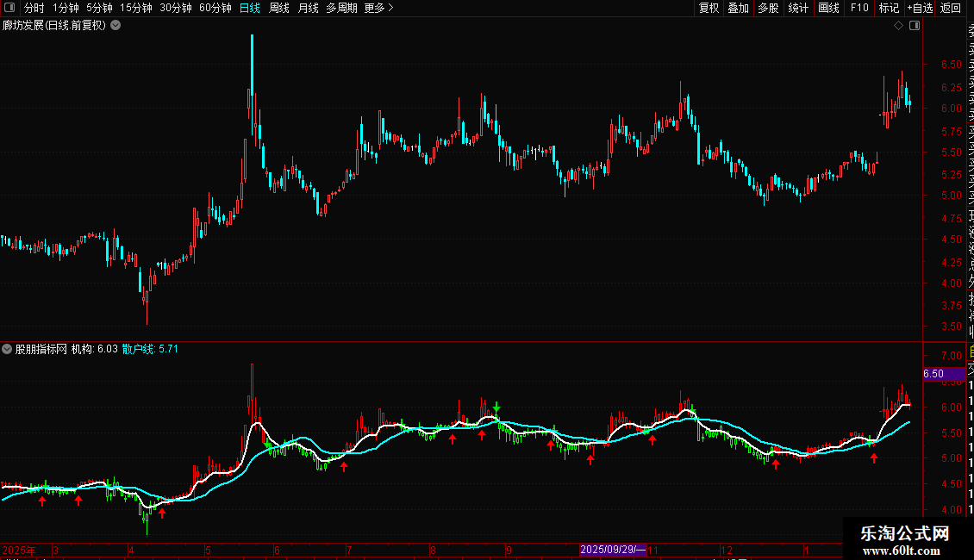
Task: Select the 15分钟 period
Action: click(x=136, y=8)
